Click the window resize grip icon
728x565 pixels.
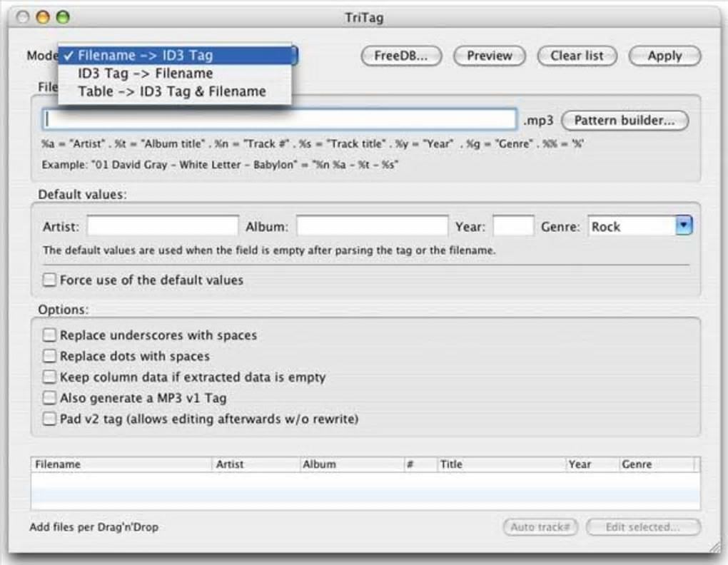(714, 547)
